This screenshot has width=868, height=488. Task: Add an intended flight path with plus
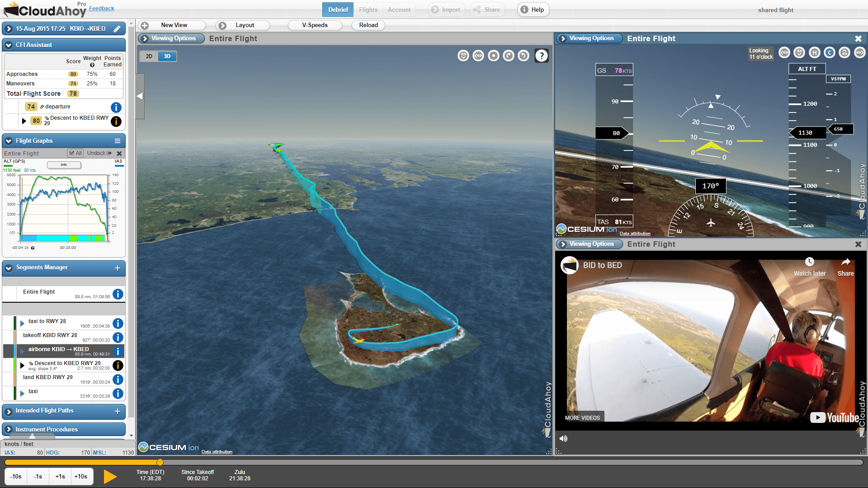[x=118, y=411]
